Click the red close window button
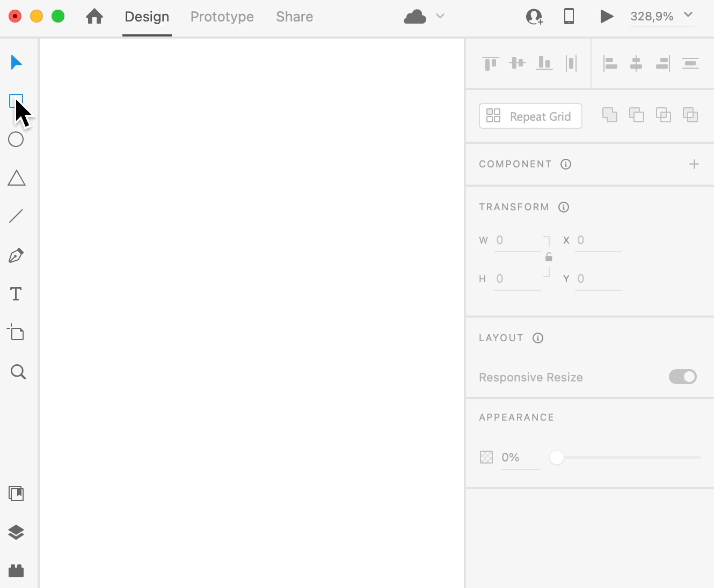This screenshot has width=714, height=588. pyautogui.click(x=15, y=17)
